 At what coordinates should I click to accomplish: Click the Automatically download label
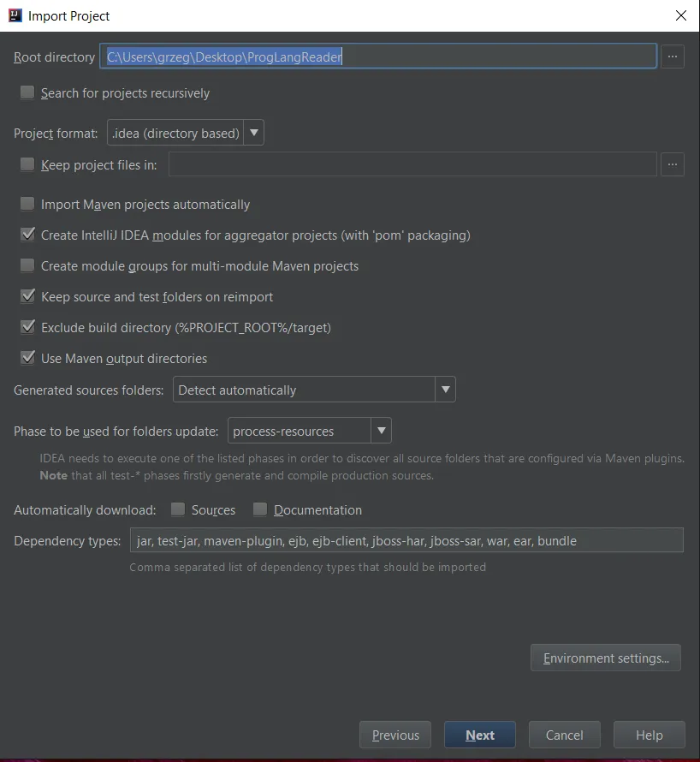point(85,509)
